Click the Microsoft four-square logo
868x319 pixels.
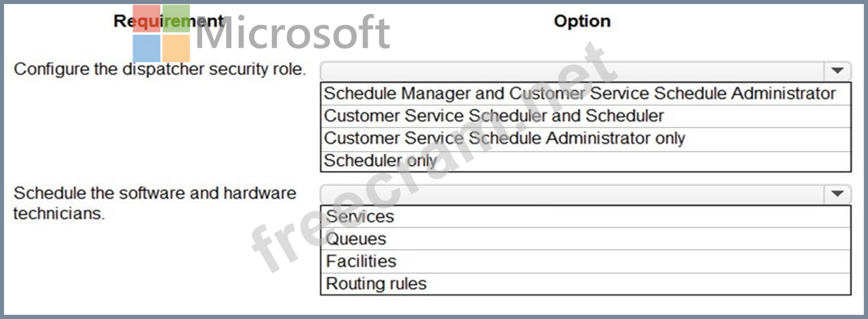[162, 33]
